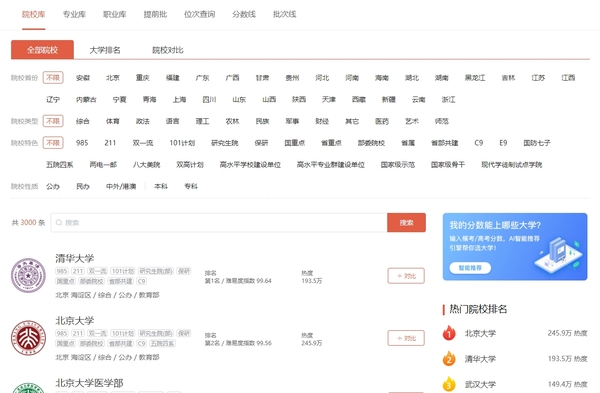
Task: Switch to the 大学排名 sub-tab
Action: (x=105, y=50)
